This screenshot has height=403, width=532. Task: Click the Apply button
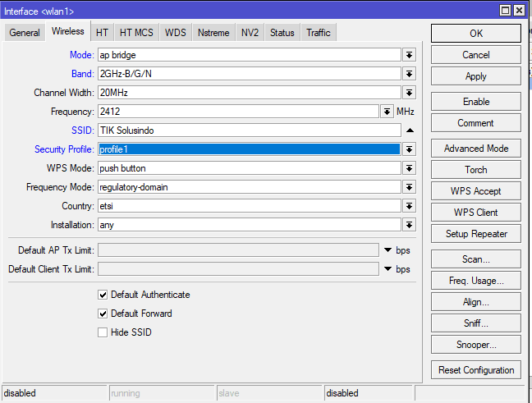(x=475, y=76)
